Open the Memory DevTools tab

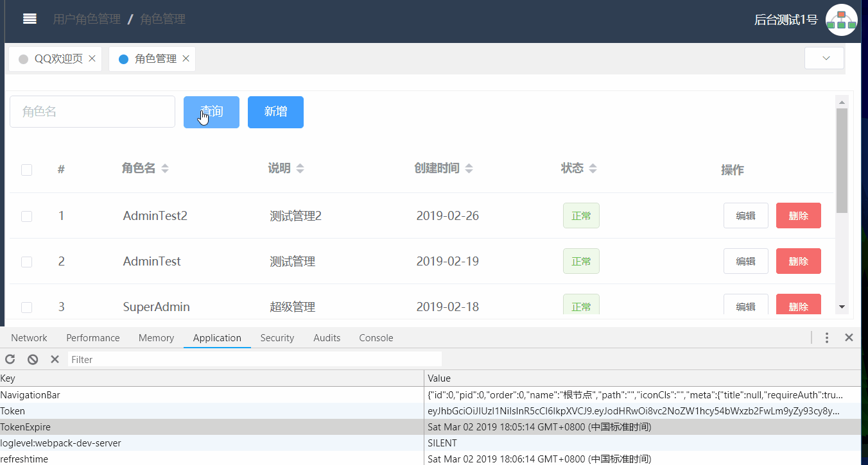point(156,338)
